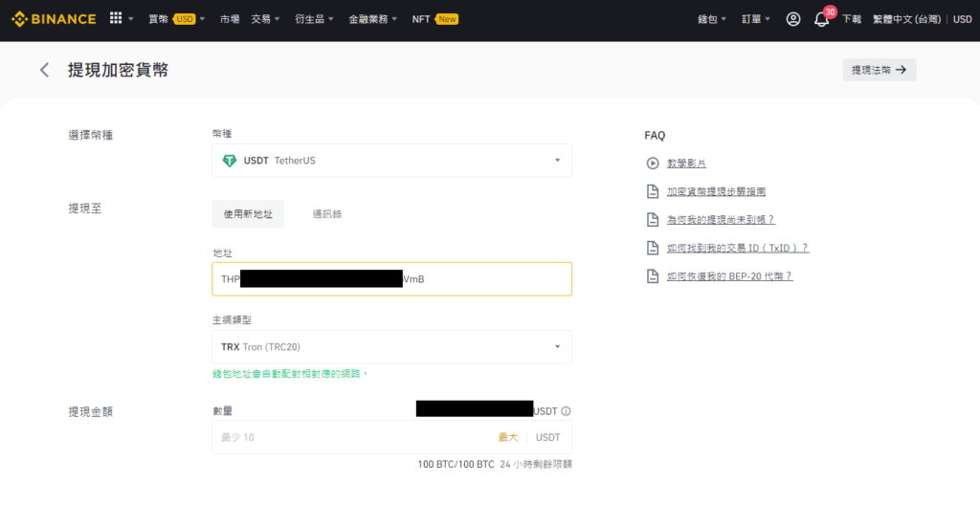Click 最大 to fill maximum amount
The image size is (980, 505).
point(507,437)
